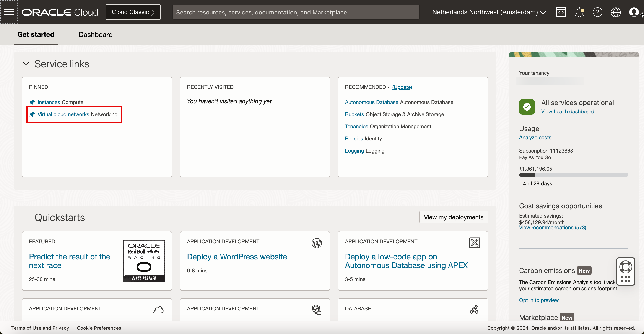The image size is (644, 334).
Task: Click the View my deployments button
Action: click(x=454, y=217)
